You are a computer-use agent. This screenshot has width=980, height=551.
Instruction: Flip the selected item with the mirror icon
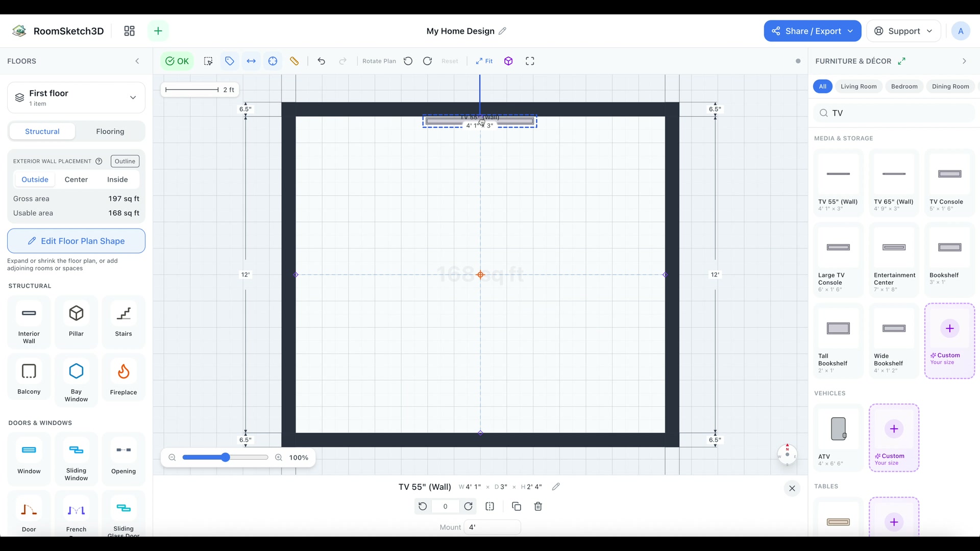point(490,507)
